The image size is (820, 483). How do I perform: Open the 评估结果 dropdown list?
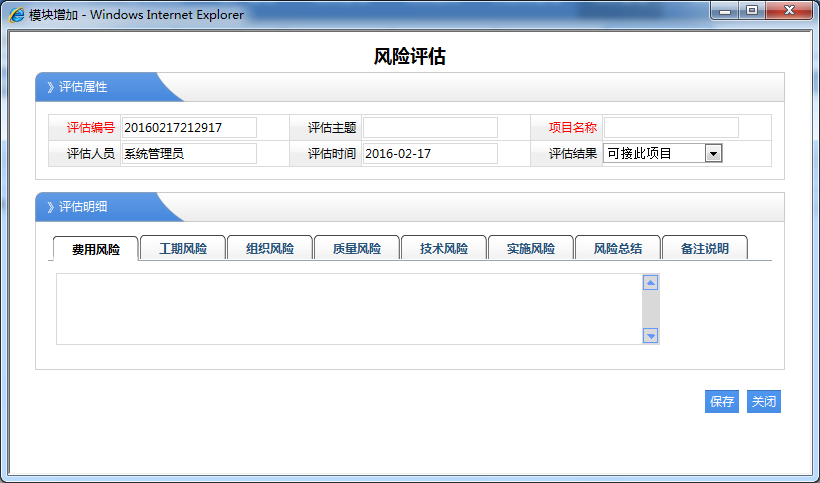click(713, 153)
